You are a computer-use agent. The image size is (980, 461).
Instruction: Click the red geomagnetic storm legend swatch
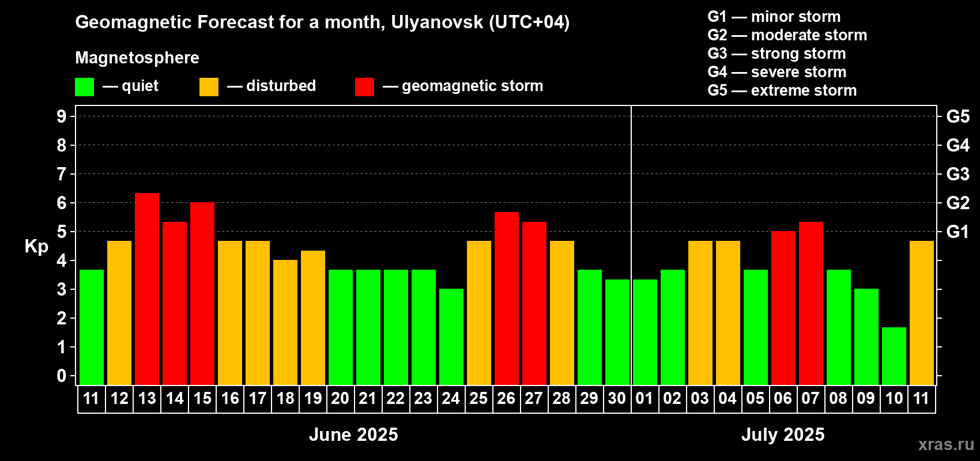364,87
